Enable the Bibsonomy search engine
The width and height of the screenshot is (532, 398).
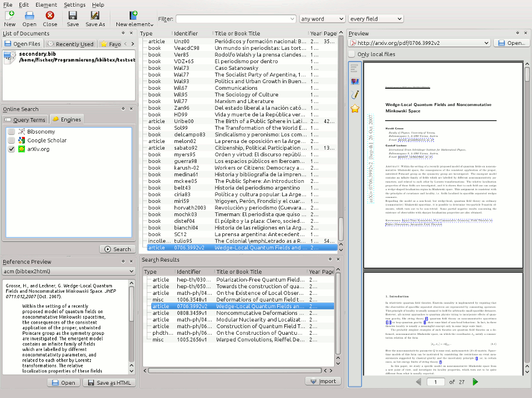pyautogui.click(x=12, y=131)
